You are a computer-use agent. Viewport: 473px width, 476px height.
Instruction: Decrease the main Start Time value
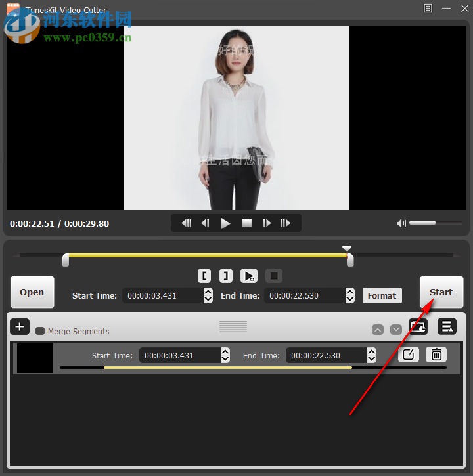208,299
